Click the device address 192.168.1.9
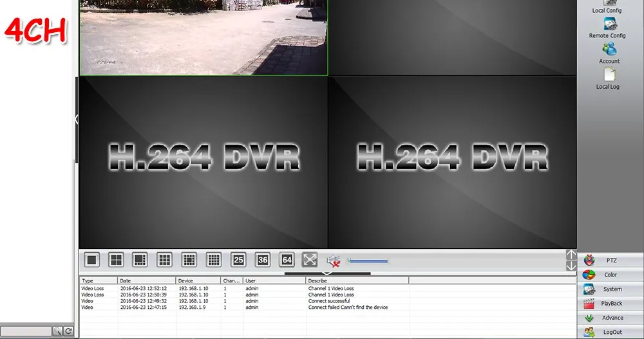The height and width of the screenshot is (339, 644). pos(192,307)
